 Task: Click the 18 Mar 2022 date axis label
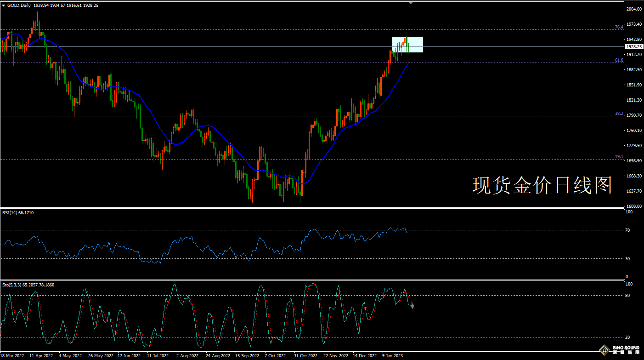[12, 355]
